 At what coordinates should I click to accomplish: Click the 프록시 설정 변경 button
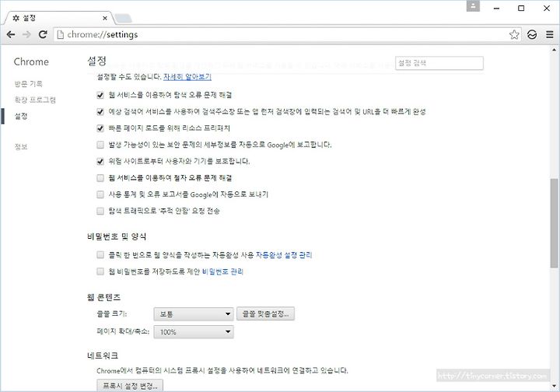coord(130,386)
